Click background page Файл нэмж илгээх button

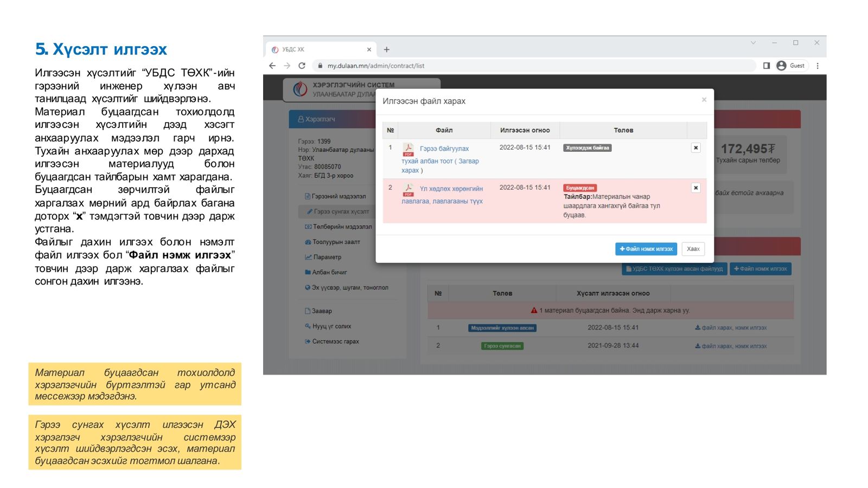click(x=761, y=269)
